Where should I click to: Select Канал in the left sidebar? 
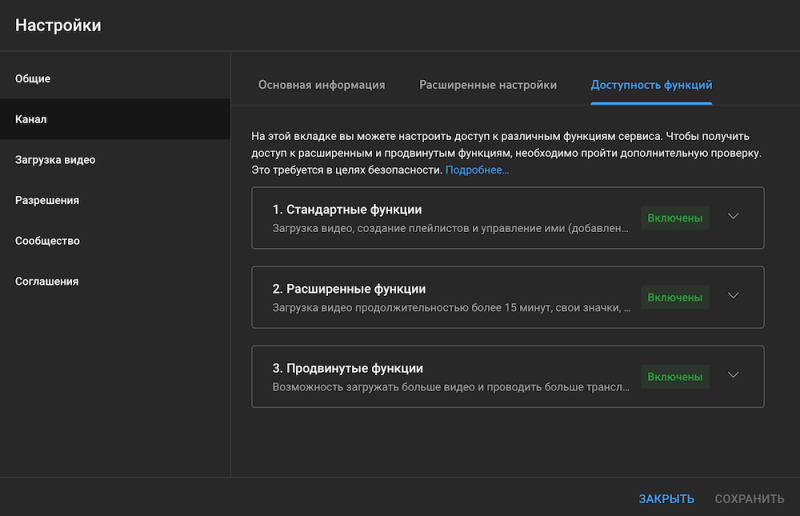pos(31,119)
